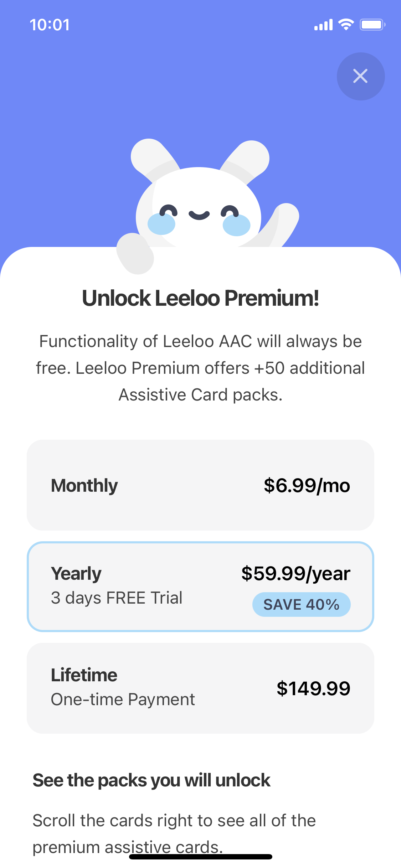401x868 pixels.
Task: Tap the One-time Payment subtitle
Action: tap(123, 699)
